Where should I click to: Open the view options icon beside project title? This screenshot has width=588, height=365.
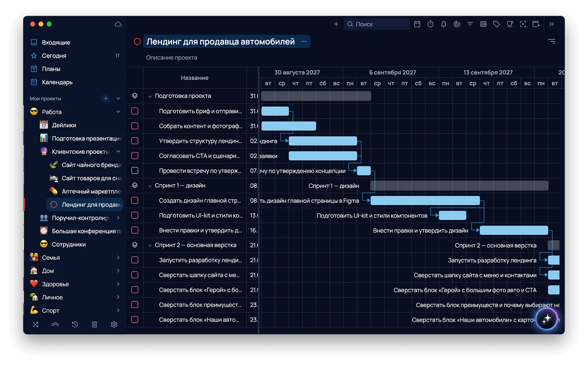coord(552,41)
